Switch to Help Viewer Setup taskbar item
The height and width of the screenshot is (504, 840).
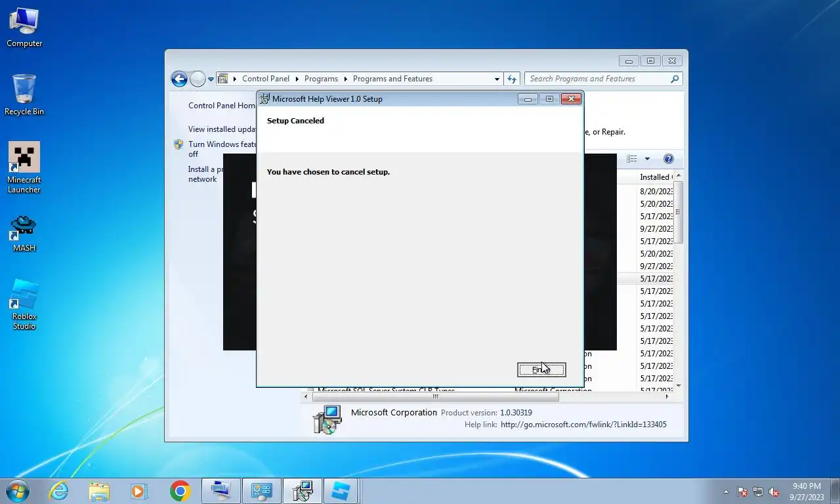[303, 491]
